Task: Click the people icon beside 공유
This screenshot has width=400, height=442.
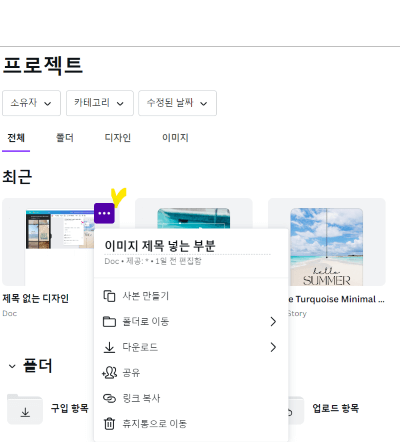Action: coord(109,373)
